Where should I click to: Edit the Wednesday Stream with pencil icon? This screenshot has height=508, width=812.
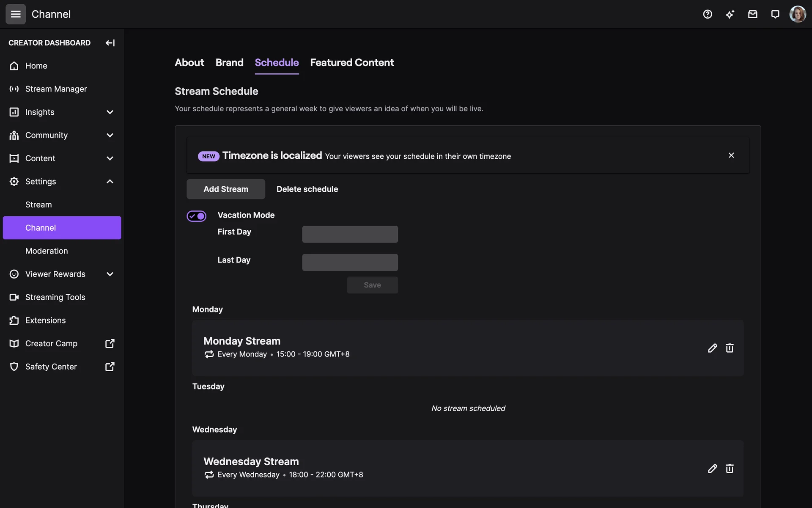click(x=712, y=469)
